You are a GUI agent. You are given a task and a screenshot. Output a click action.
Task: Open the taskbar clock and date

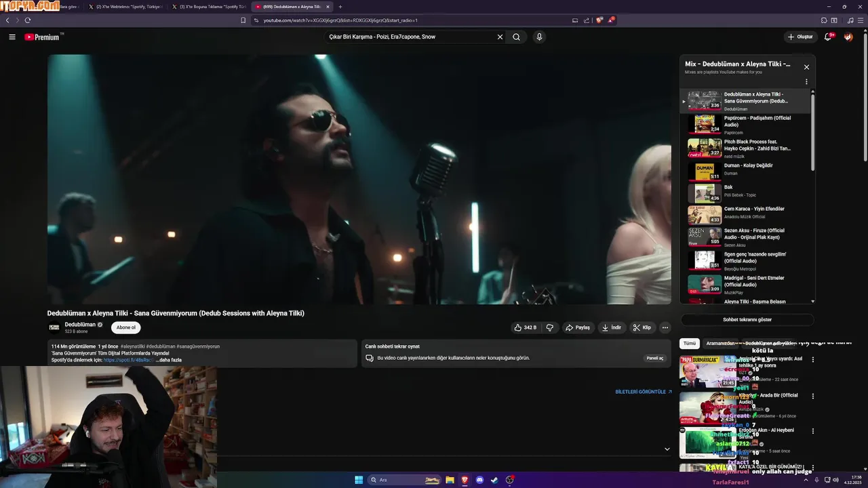(x=853, y=480)
